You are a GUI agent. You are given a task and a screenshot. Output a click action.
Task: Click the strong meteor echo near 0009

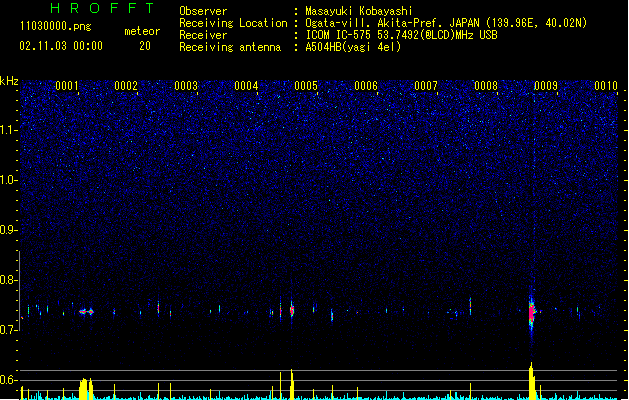point(532,312)
